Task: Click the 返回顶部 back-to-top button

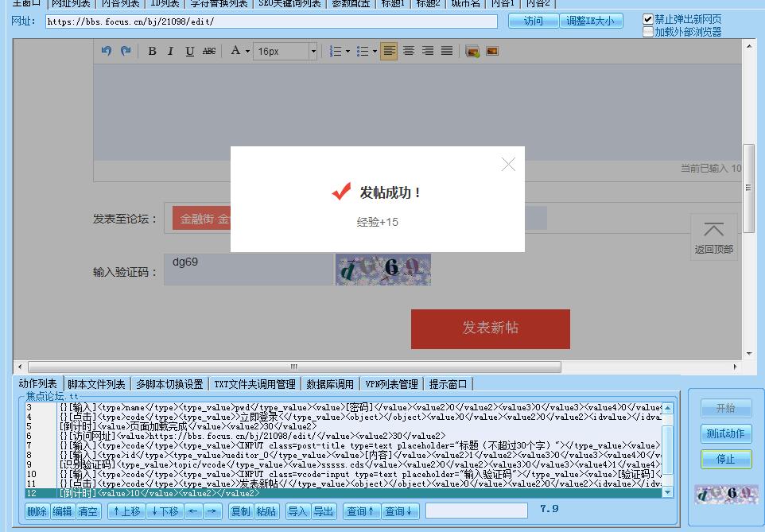Action: pyautogui.click(x=714, y=237)
